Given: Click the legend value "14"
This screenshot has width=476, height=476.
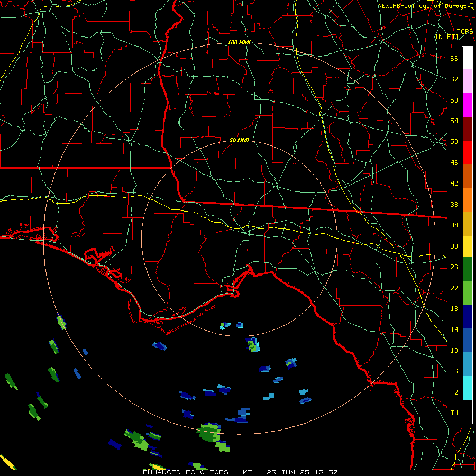Looking at the screenshot, I should [454, 329].
